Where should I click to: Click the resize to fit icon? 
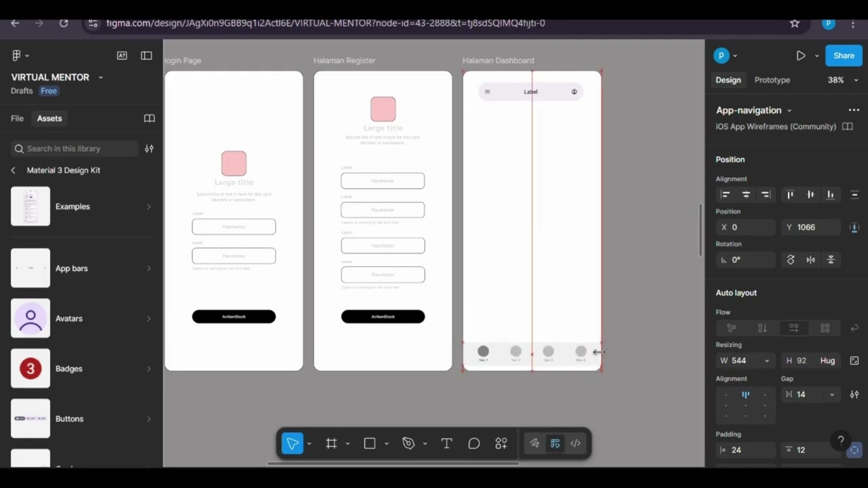pyautogui.click(x=854, y=361)
